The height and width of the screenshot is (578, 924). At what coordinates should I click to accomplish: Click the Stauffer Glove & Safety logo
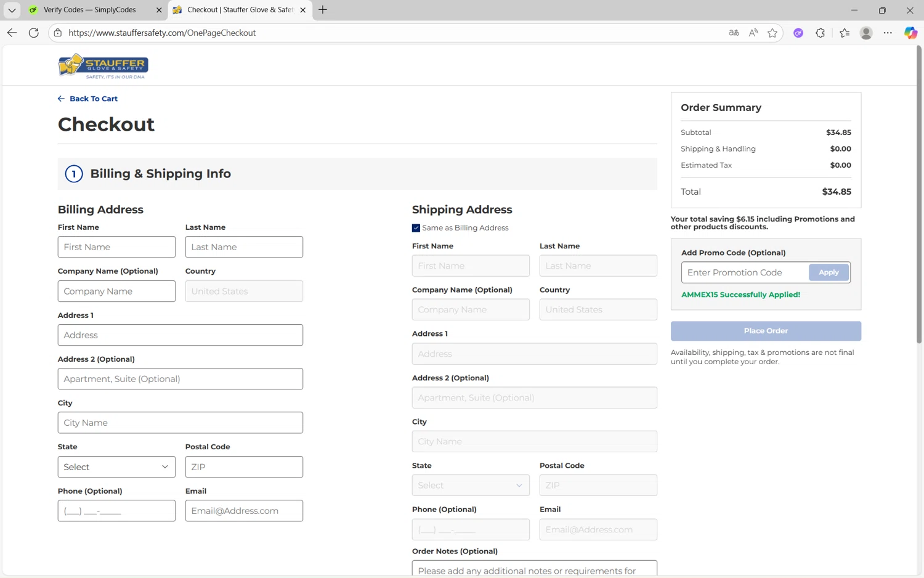click(103, 66)
